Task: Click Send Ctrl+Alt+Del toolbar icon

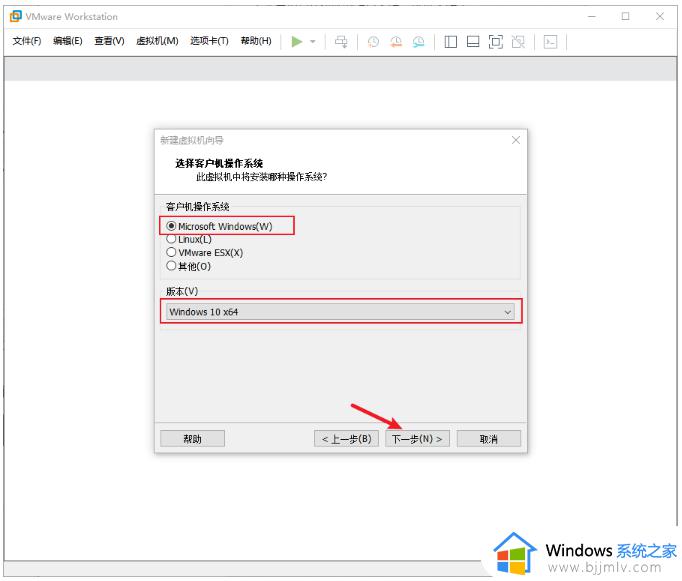Action: coord(341,42)
